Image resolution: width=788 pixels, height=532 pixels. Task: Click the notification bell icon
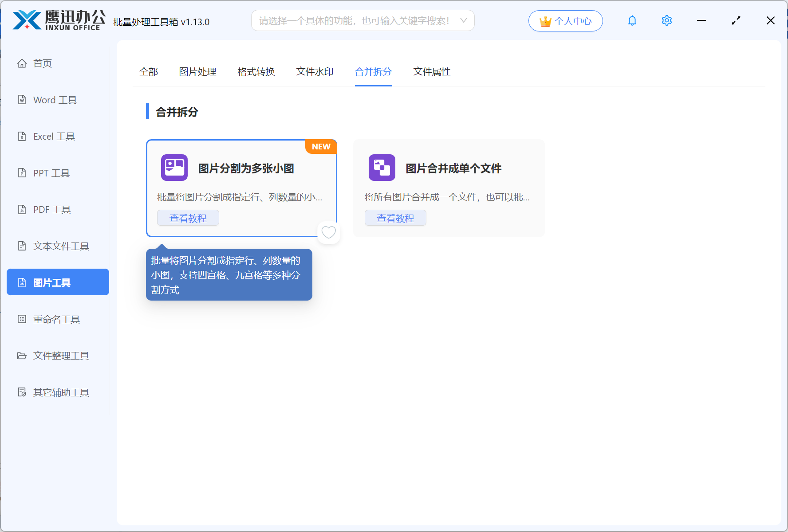[632, 20]
